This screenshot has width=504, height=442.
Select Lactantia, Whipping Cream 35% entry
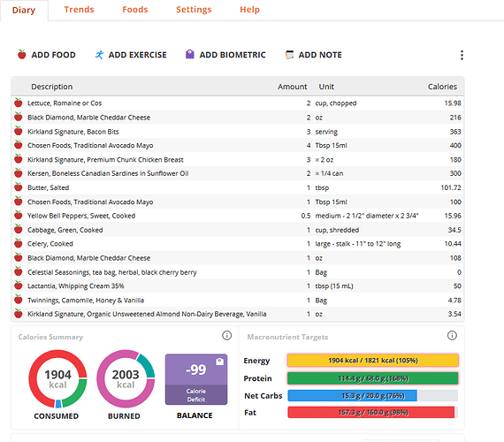click(238, 286)
